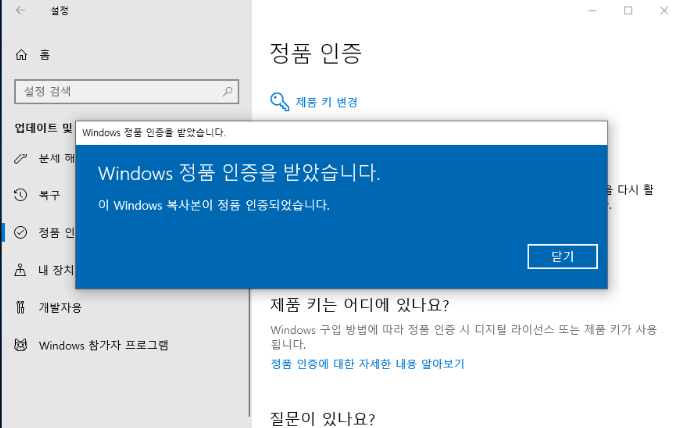Select the 문제 해결 wrench icon
The width and height of the screenshot is (678, 428).
pyautogui.click(x=20, y=159)
